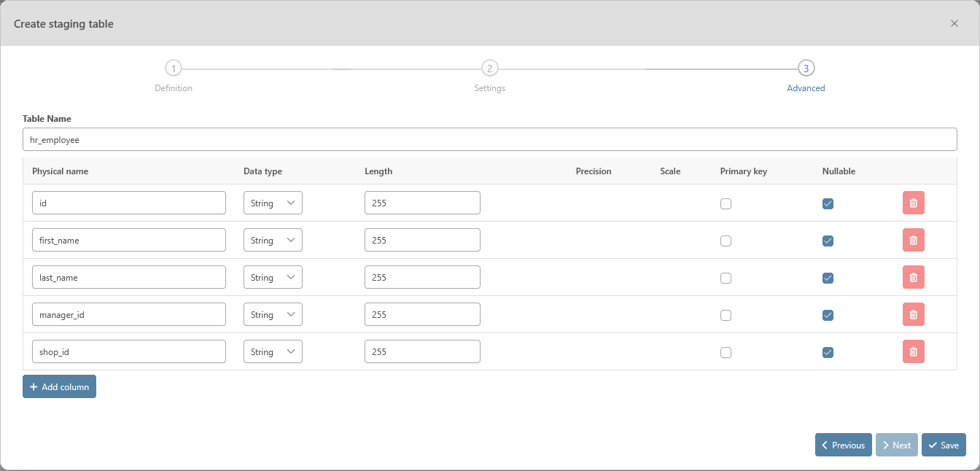The width and height of the screenshot is (980, 471).
Task: Go back with Previous button
Action: 843,445
